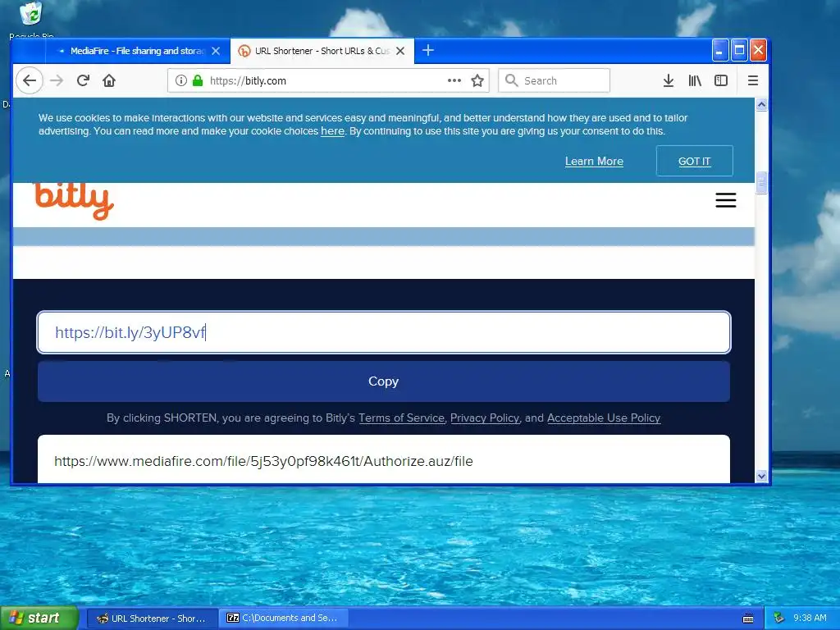Viewport: 840px width, 630px height.
Task: Click the bitly logo
Action: tap(74, 200)
